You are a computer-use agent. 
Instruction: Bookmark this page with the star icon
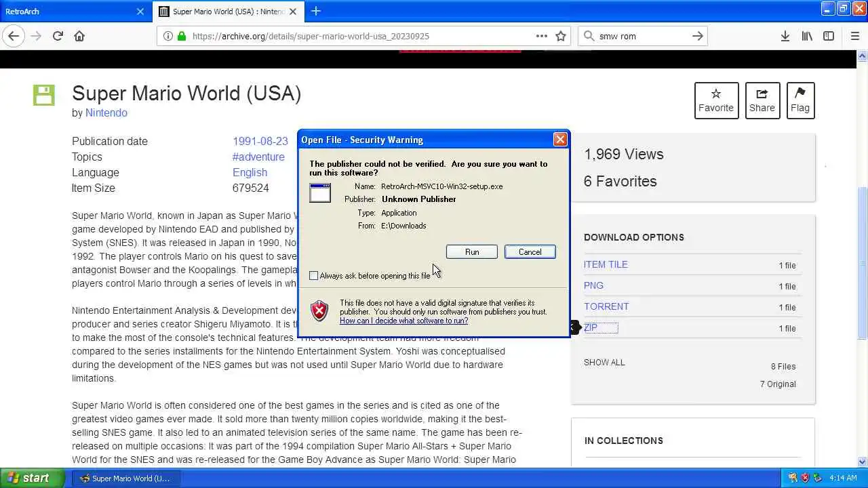[x=561, y=36]
